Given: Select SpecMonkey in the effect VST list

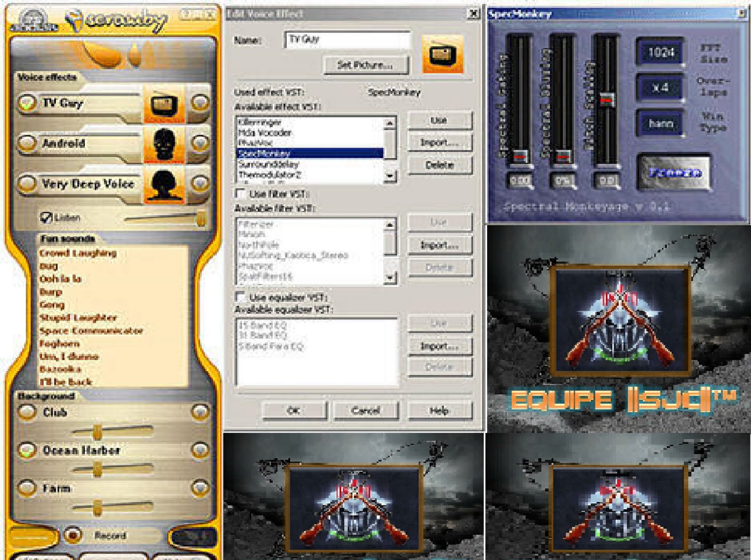Looking at the screenshot, I should [x=310, y=153].
